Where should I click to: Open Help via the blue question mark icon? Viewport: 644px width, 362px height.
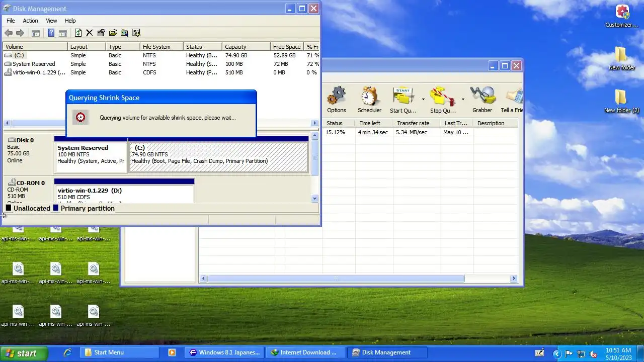pyautogui.click(x=51, y=33)
